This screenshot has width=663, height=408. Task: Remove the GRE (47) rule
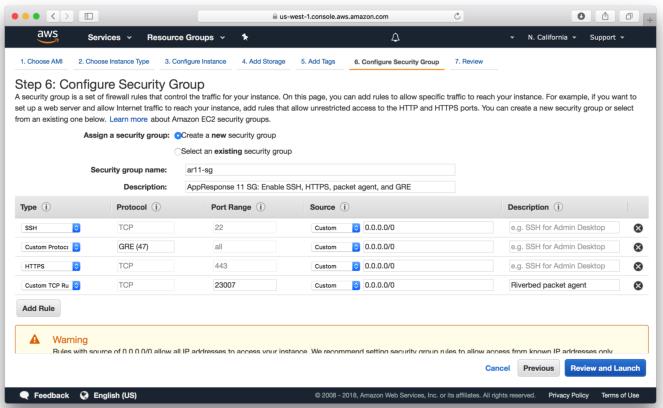click(x=638, y=247)
